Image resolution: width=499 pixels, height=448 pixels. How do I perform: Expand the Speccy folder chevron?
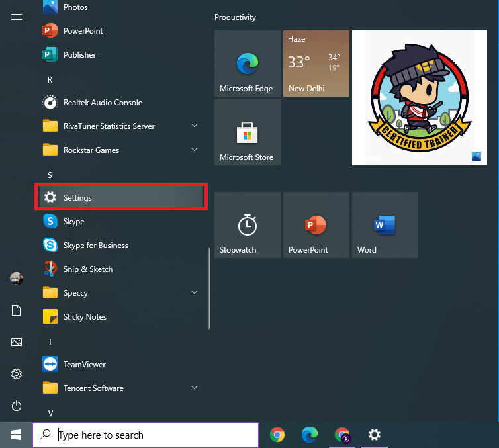(x=195, y=292)
